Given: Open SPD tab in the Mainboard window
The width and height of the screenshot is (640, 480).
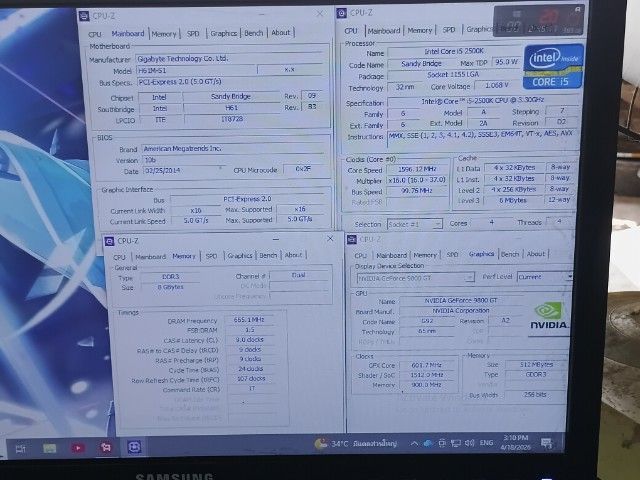Looking at the screenshot, I should [x=193, y=33].
